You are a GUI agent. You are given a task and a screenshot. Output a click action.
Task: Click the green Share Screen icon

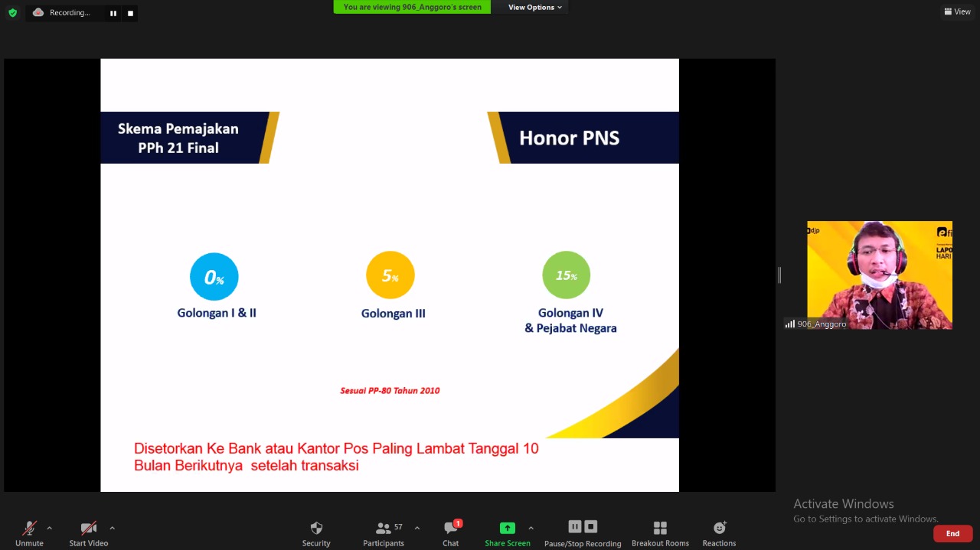point(507,528)
